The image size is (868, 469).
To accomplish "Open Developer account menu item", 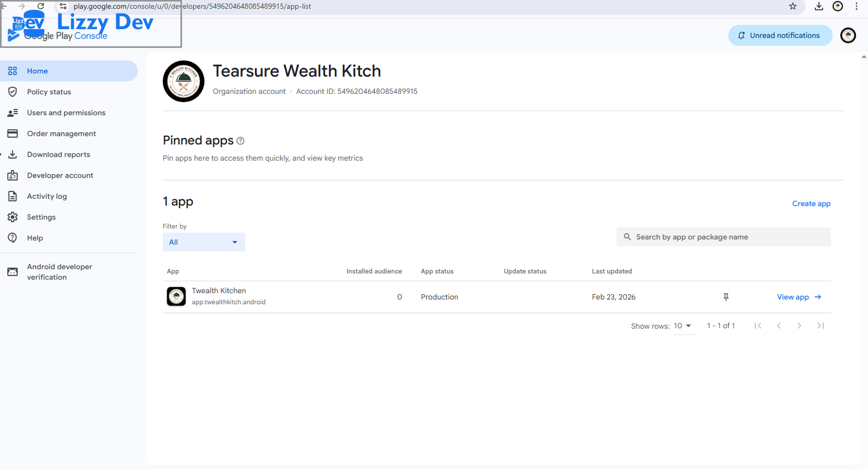I will click(60, 175).
